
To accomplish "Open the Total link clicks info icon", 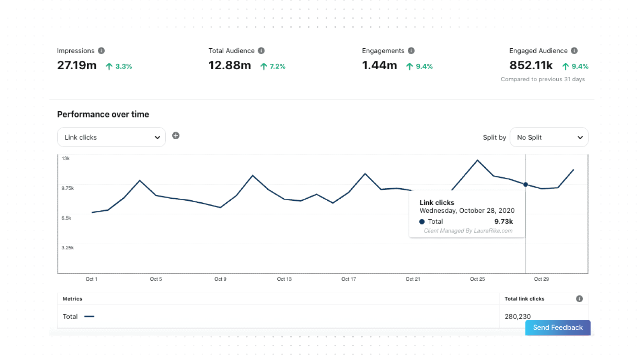I will click(x=580, y=299).
